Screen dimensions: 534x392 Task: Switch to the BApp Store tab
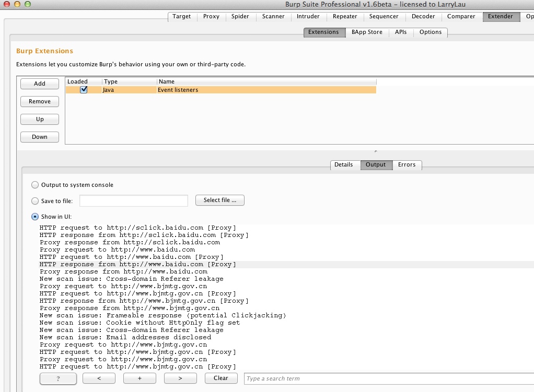tap(367, 32)
